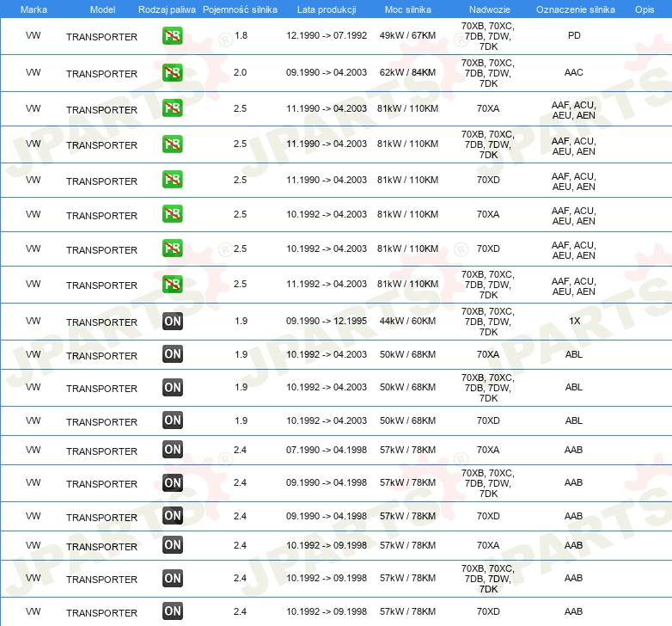
Task: Select the 09.1990 -> 12.1995 production years cell
Action: pyautogui.click(x=327, y=321)
